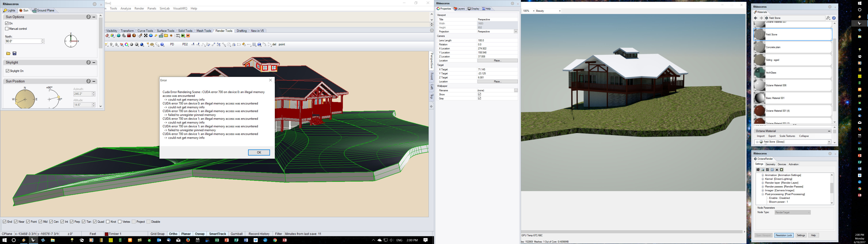
Task: Click OK in the CUDA error dialog
Action: pyautogui.click(x=259, y=152)
